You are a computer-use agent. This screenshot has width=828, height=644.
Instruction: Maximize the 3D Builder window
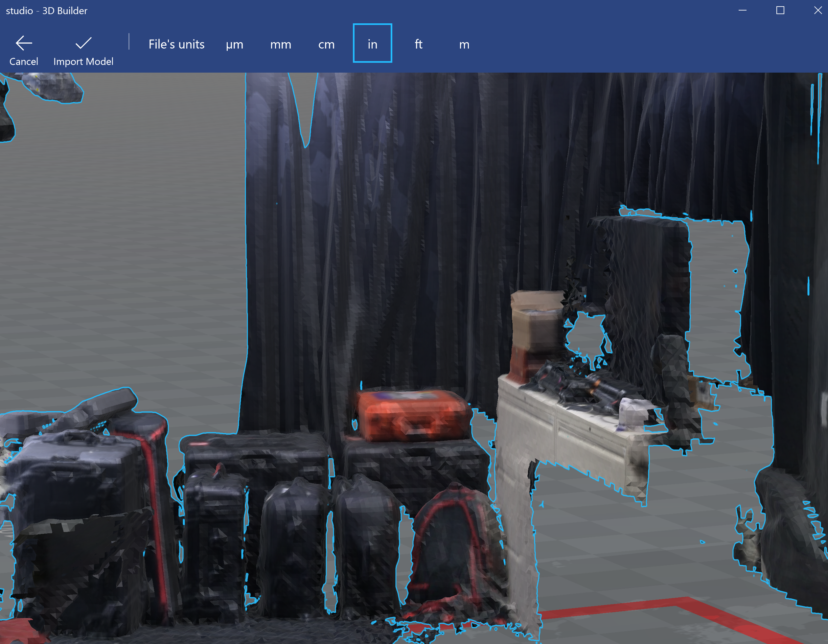coord(780,11)
